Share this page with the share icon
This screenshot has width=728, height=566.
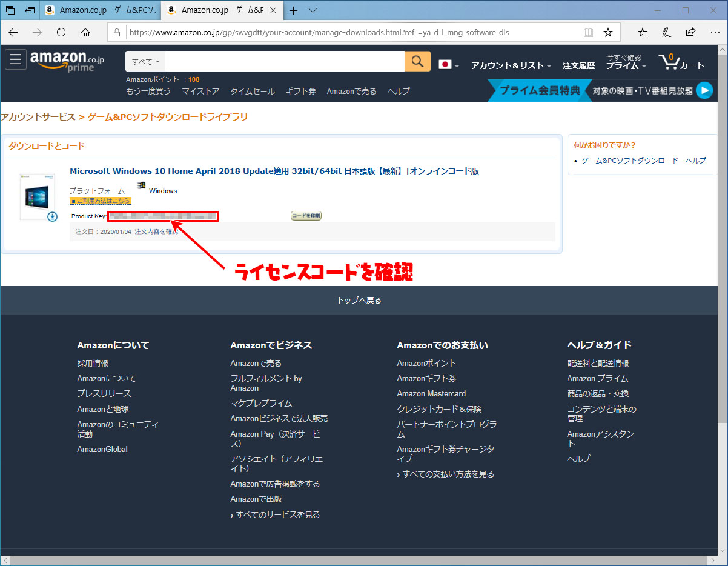690,33
